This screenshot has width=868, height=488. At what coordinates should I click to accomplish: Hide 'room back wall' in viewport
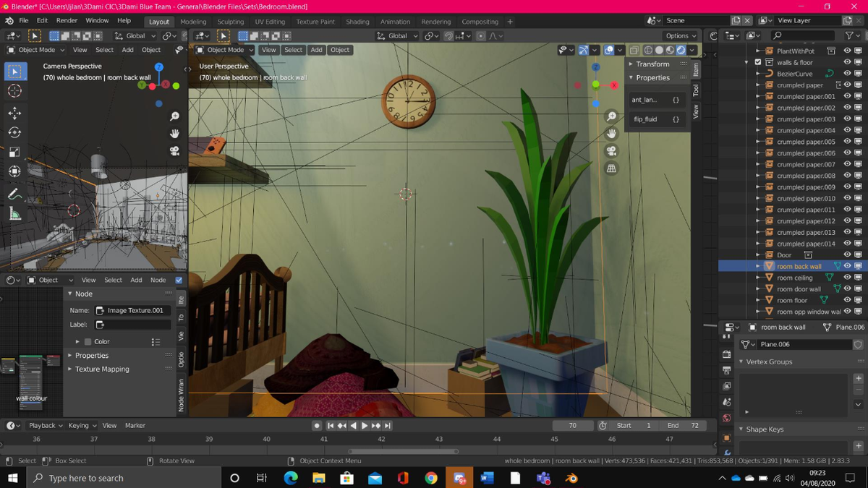pos(847,266)
